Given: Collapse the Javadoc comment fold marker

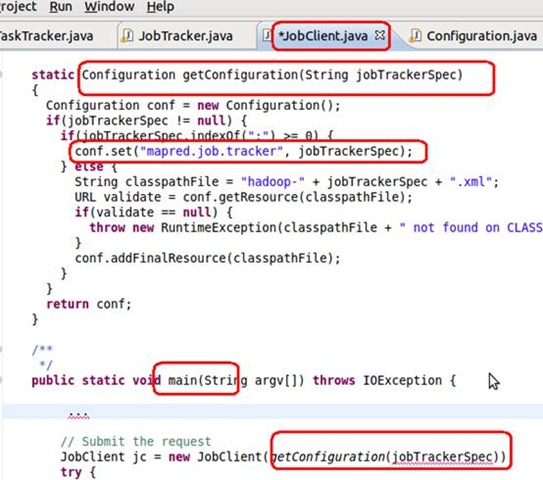Looking at the screenshot, I should click(1, 349).
